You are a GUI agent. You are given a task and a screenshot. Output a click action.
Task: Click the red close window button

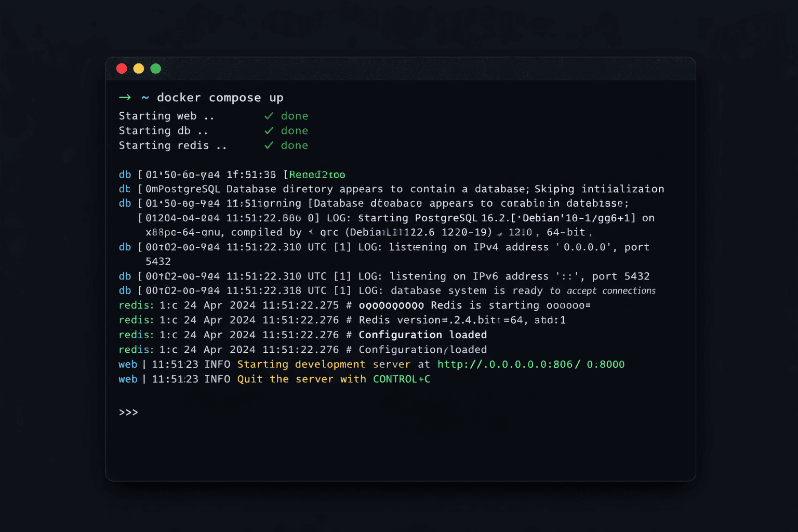click(122, 69)
